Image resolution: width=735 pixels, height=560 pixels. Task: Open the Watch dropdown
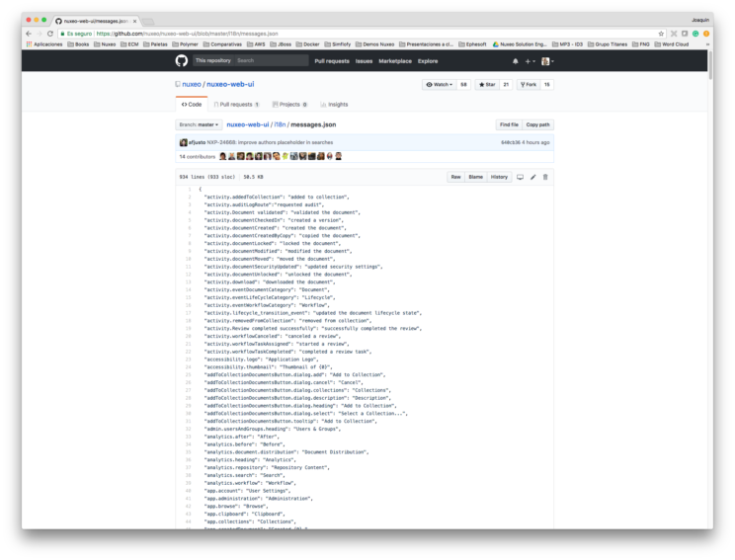coord(440,85)
